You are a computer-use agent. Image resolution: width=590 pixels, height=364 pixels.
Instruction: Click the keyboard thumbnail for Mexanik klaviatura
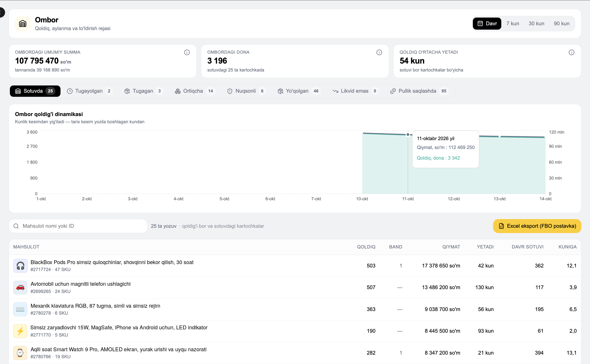pos(20,309)
